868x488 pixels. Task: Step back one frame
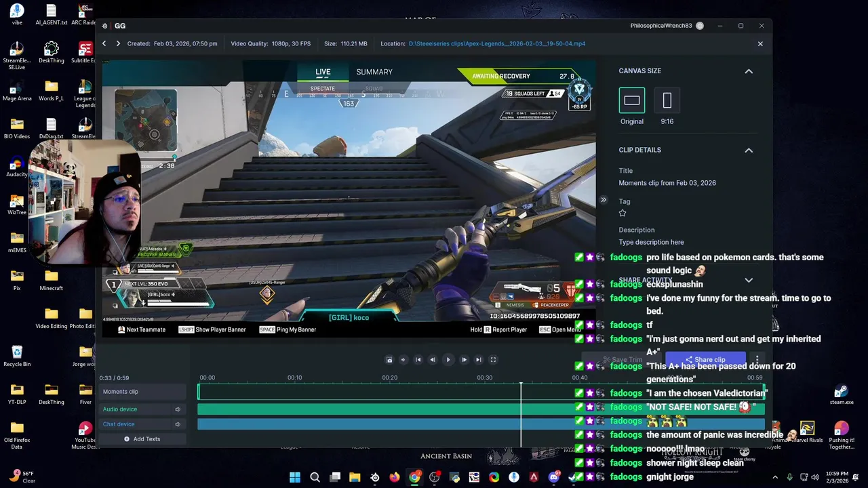[433, 360]
